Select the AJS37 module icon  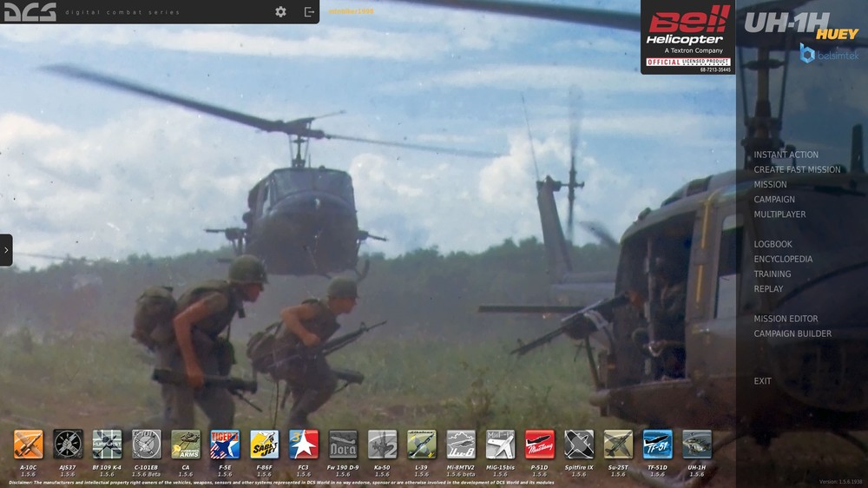[68, 445]
